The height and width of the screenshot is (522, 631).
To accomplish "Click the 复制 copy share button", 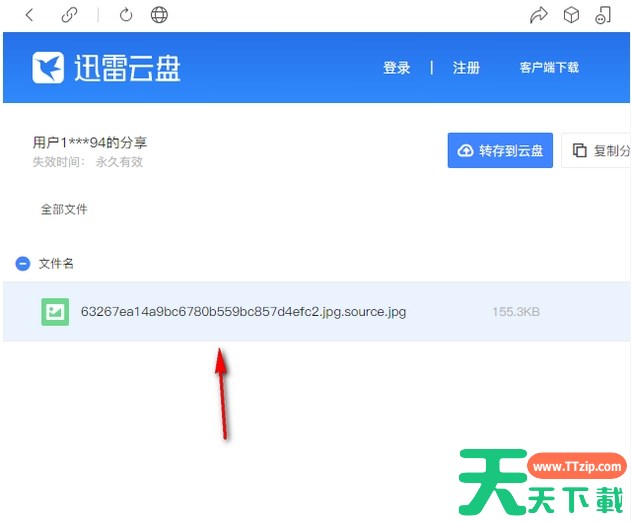I will click(596, 150).
